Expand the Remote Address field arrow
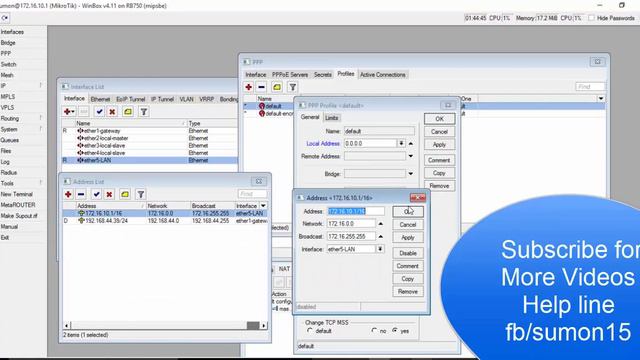Image resolution: width=640 pixels, height=360 pixels. click(411, 156)
